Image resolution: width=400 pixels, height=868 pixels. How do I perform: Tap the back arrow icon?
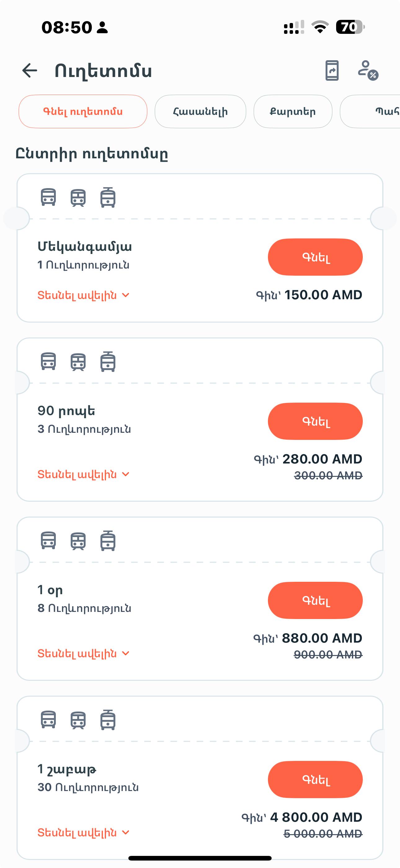click(x=30, y=71)
